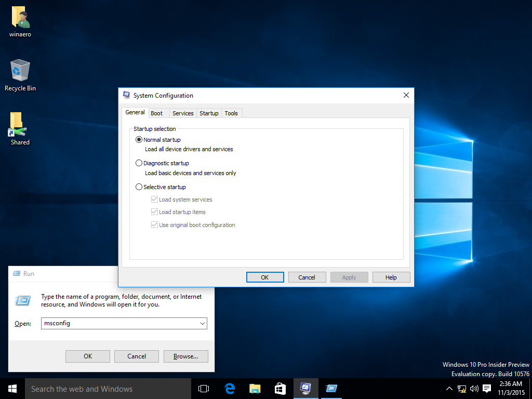Click the msconfig text input field
Screen dimensions: 532x399
(119, 323)
